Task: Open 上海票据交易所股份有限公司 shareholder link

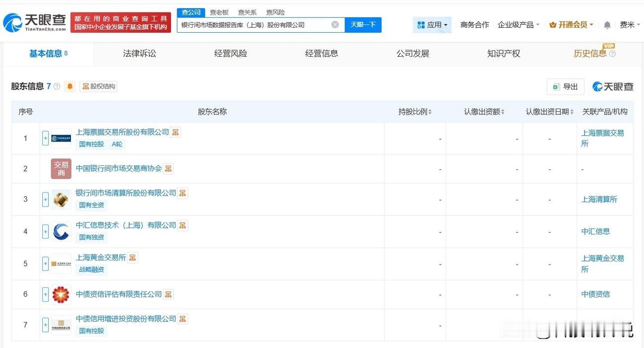Action: (x=122, y=132)
